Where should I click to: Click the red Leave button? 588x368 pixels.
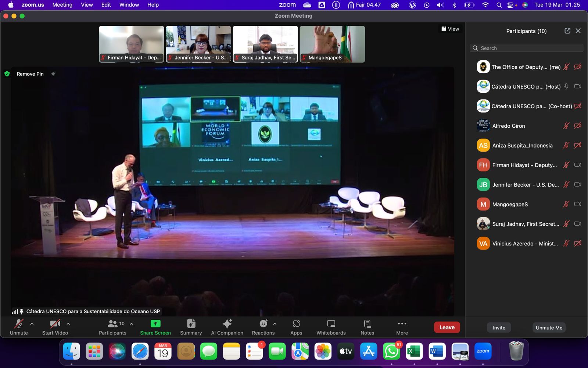coord(447,327)
